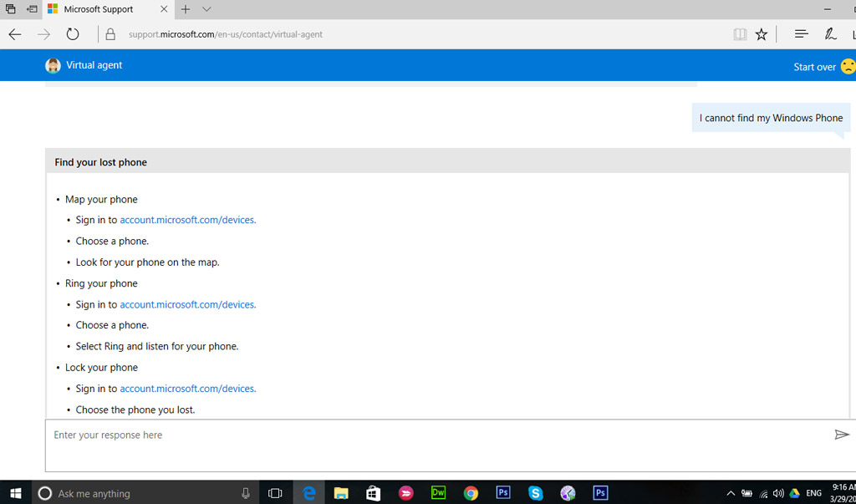Show hidden system tray icons

click(731, 493)
